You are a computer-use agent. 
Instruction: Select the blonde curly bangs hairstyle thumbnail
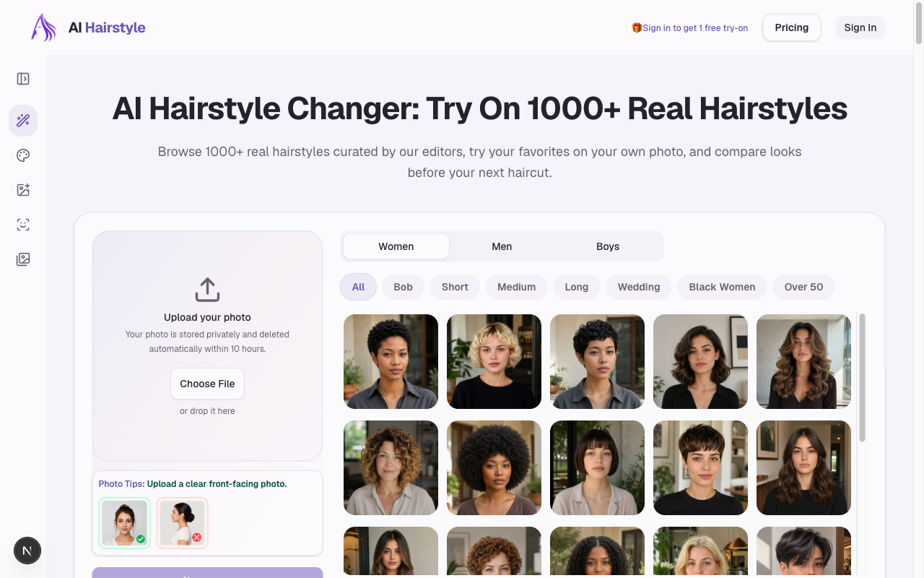pos(494,361)
